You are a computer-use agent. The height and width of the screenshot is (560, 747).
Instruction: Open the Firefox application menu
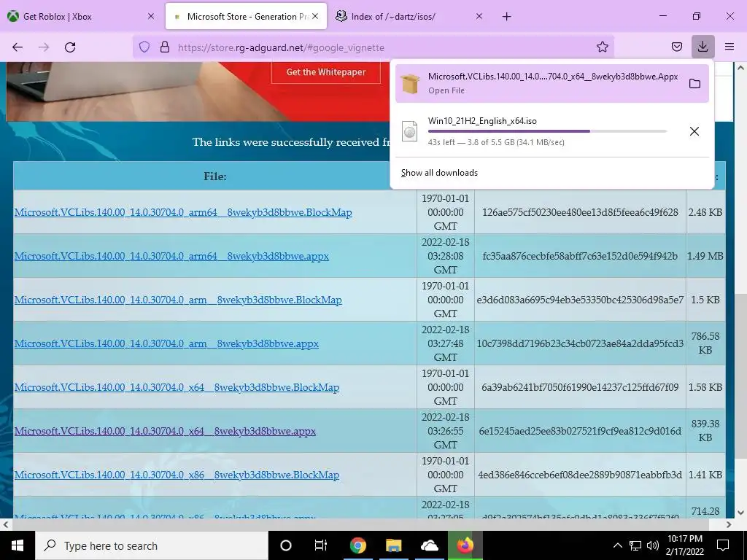point(729,47)
